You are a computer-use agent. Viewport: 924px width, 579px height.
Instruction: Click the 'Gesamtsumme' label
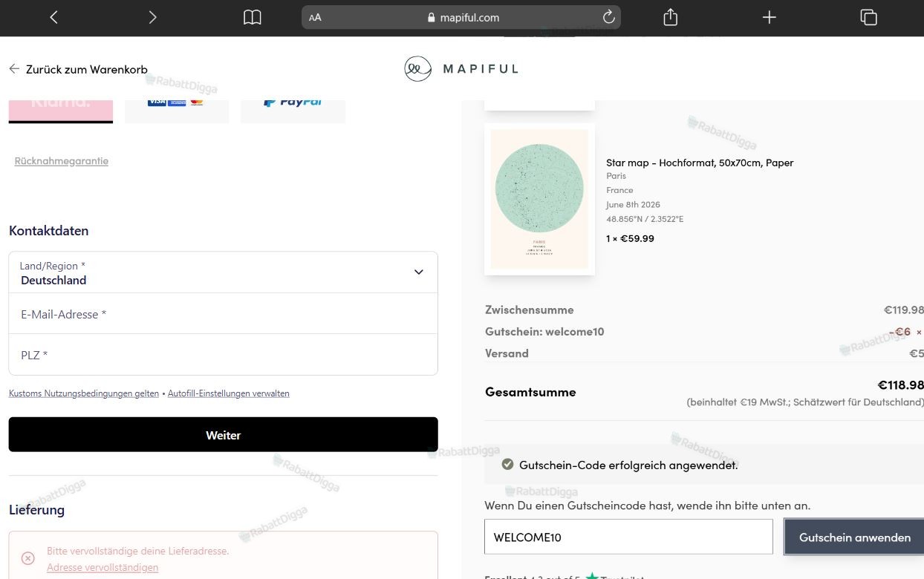pos(530,392)
